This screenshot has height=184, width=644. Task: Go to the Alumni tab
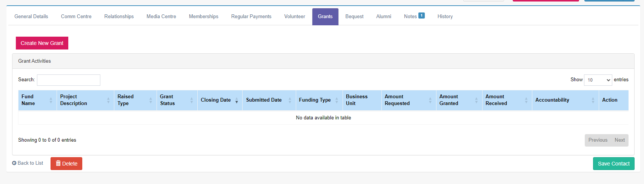384,17
